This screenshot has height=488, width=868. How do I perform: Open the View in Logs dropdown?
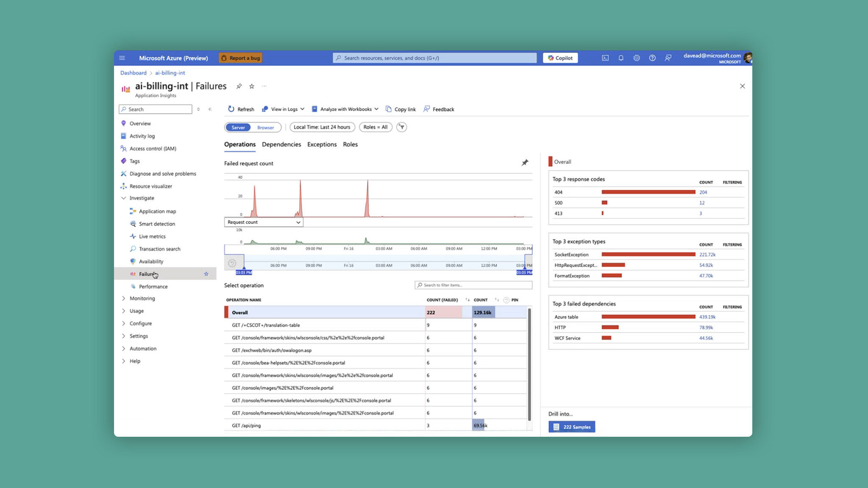(284, 109)
